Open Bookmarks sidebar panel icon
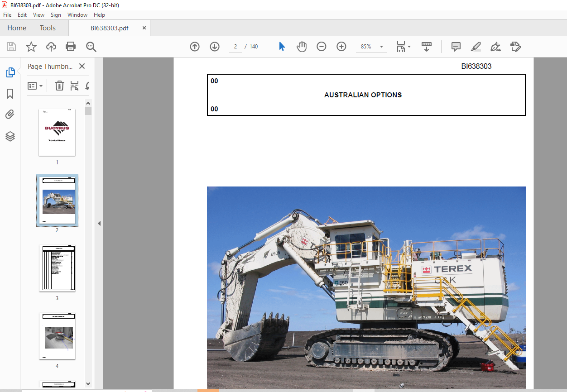Viewport: 567px width, 392px height. (10, 94)
